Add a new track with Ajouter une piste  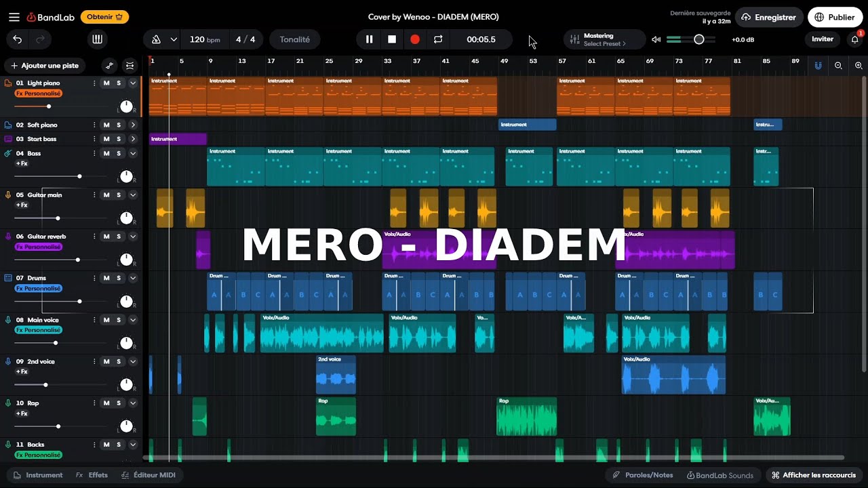(x=44, y=66)
